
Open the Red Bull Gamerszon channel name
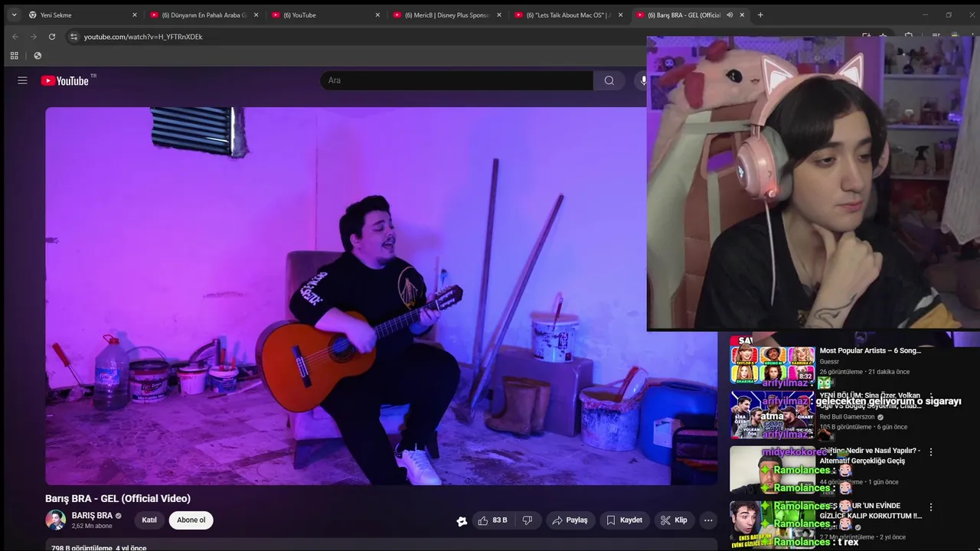pyautogui.click(x=848, y=417)
